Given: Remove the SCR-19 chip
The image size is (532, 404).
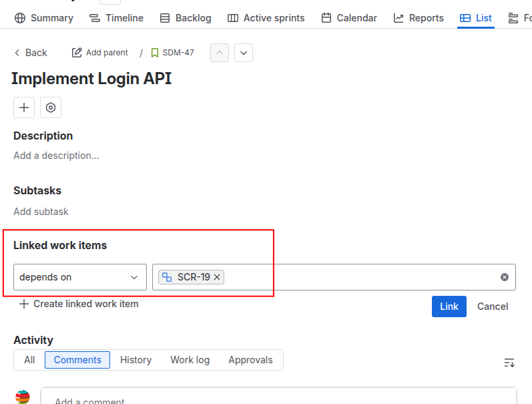Looking at the screenshot, I should pos(217,277).
